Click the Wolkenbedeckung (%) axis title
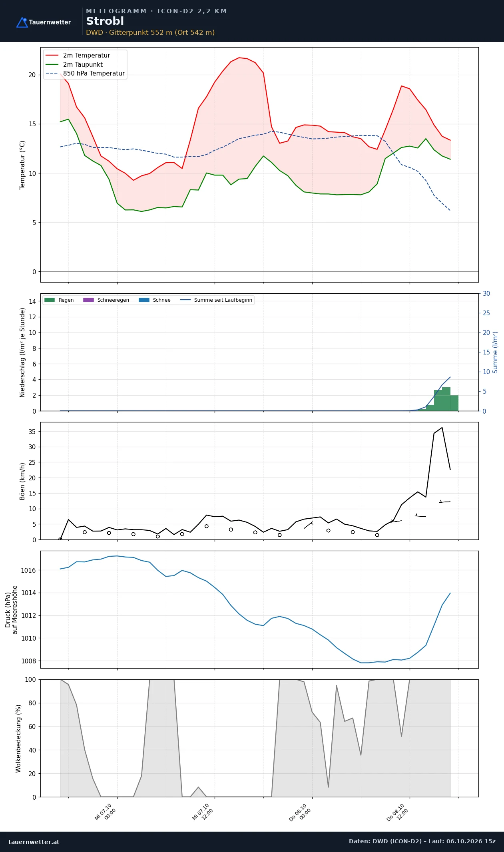Screen dimensions: 504x852 click(x=18, y=739)
